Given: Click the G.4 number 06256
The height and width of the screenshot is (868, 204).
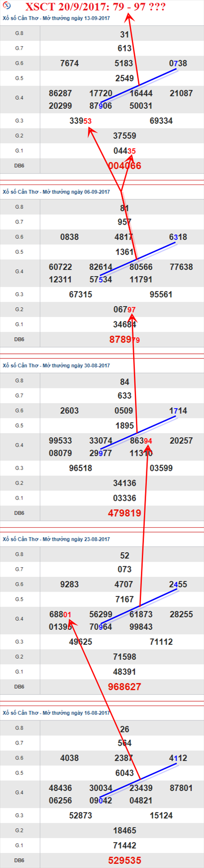Looking at the screenshot, I should pyautogui.click(x=60, y=801).
